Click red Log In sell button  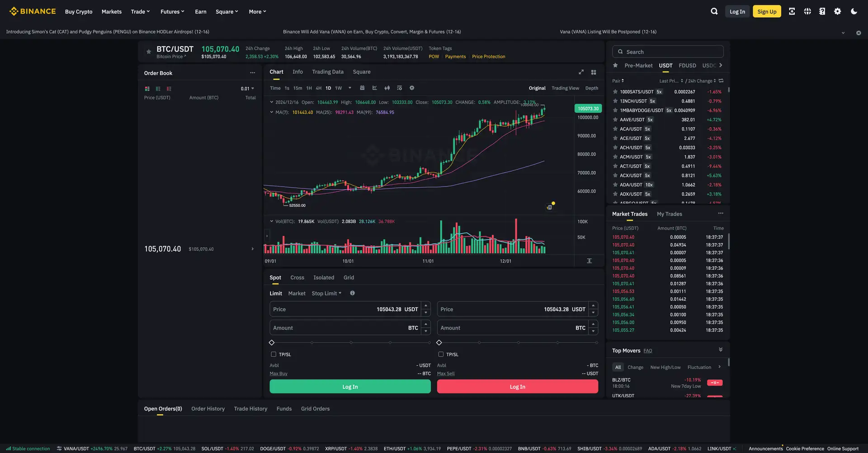517,387
